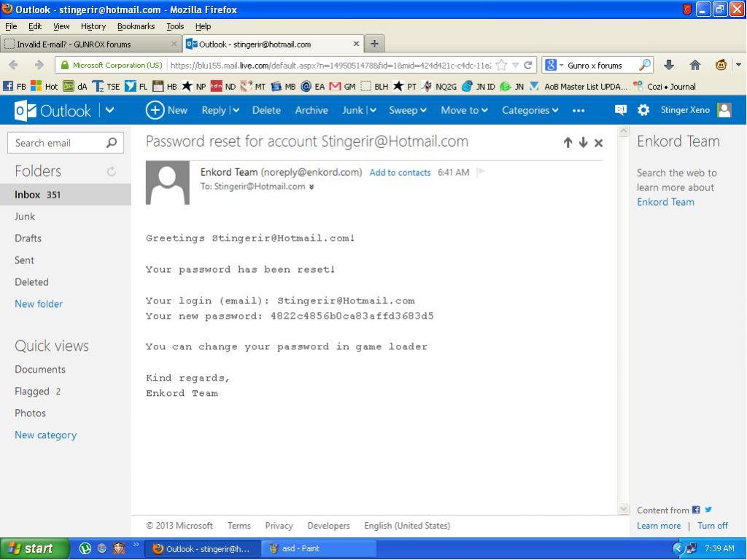Click the messaging chat icon
747x560 pixels.
[621, 110]
